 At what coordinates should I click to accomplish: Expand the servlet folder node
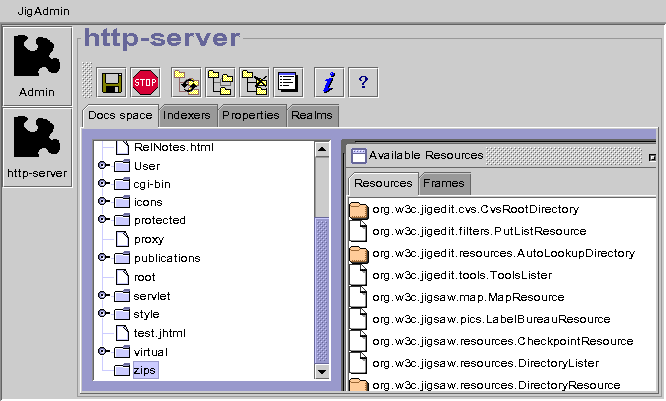(103, 296)
